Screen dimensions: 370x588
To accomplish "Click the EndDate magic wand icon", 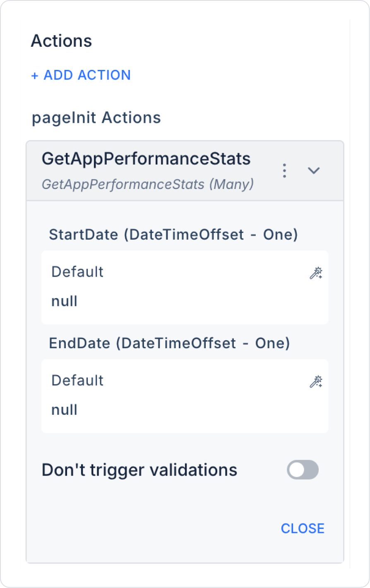I will click(316, 382).
